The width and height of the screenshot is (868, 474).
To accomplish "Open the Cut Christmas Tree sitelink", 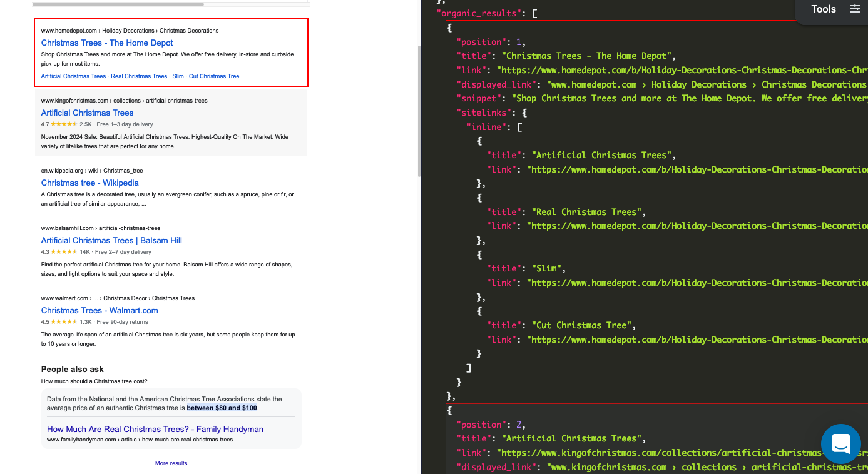I will pyautogui.click(x=214, y=76).
